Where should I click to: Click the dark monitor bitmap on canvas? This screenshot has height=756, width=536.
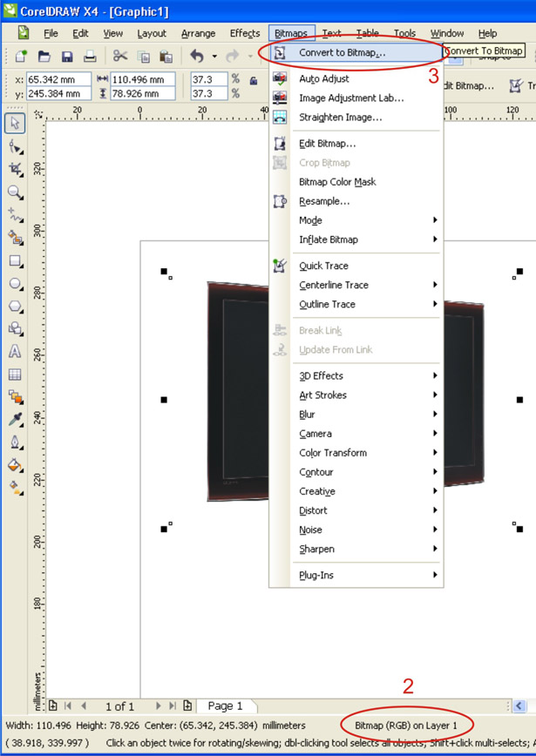coord(237,392)
